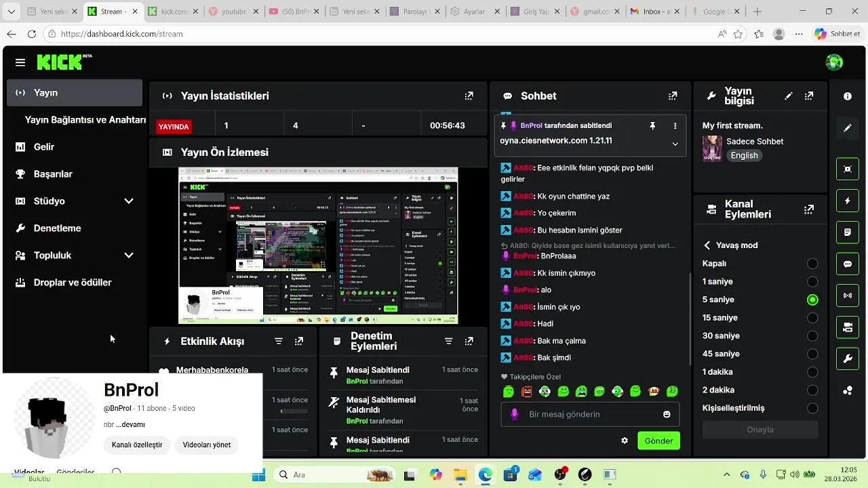868x488 pixels.
Task: Open Yayın Bağlantısı ve Anahtarı
Action: [x=85, y=120]
